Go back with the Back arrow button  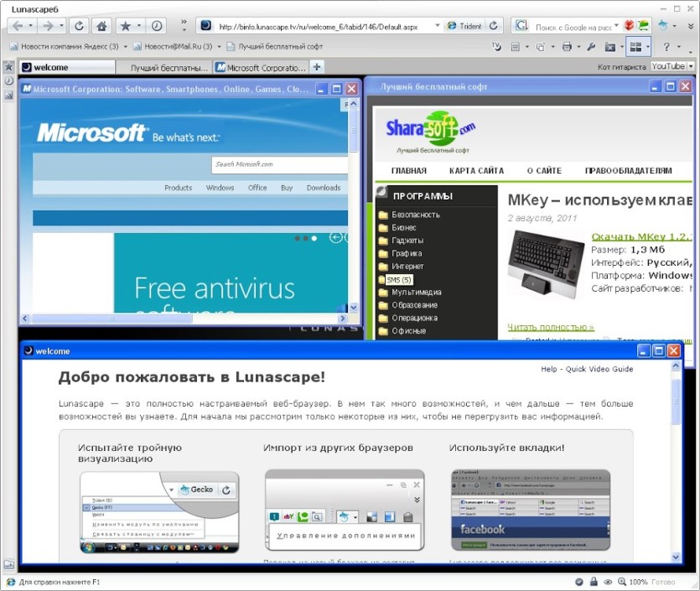pyautogui.click(x=18, y=26)
